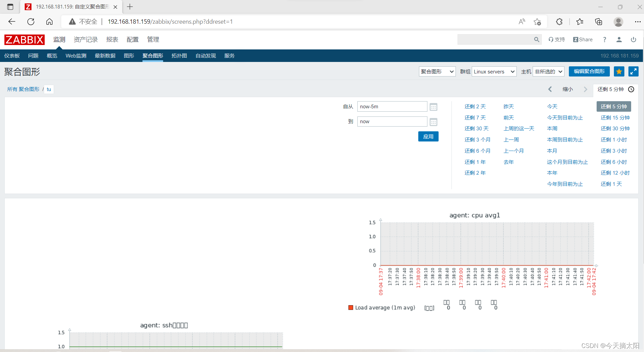Viewport: 644px width, 352px height.
Task: Add page to favorites star-plus icon
Action: (537, 22)
